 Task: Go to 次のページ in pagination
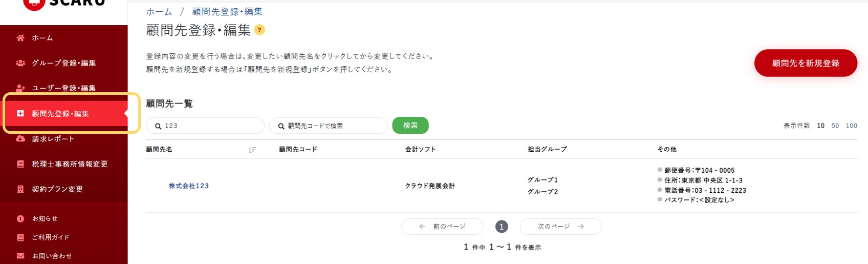coord(561,227)
